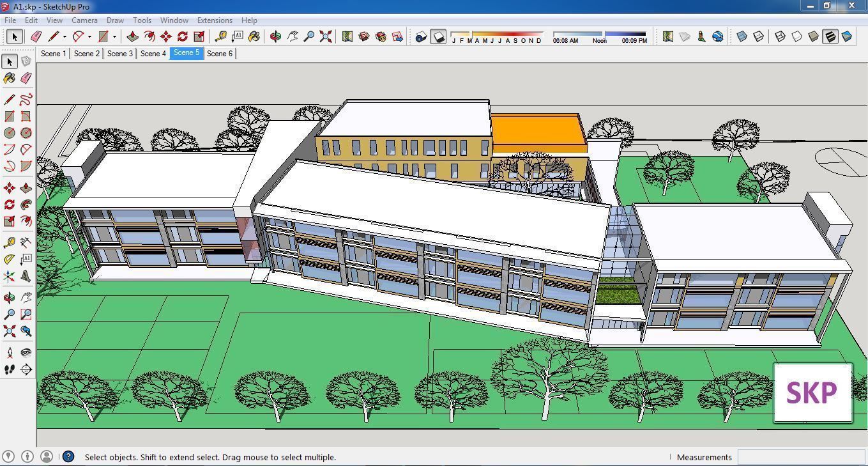The width and height of the screenshot is (868, 466).
Task: Pick the Freehand drawing tool
Action: point(26,99)
